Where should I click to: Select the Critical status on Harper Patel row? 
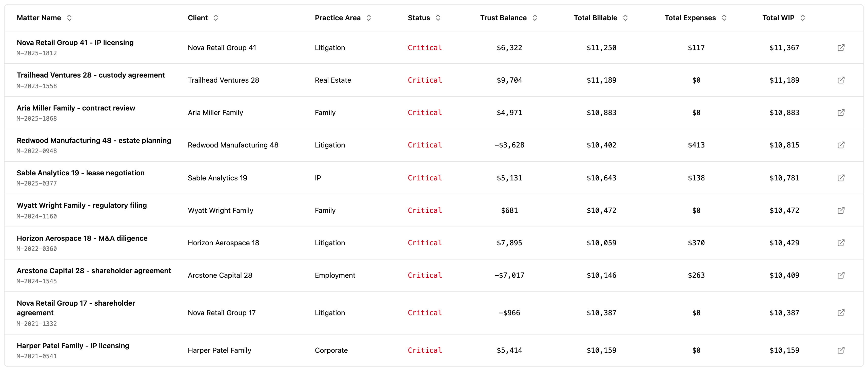click(x=425, y=350)
